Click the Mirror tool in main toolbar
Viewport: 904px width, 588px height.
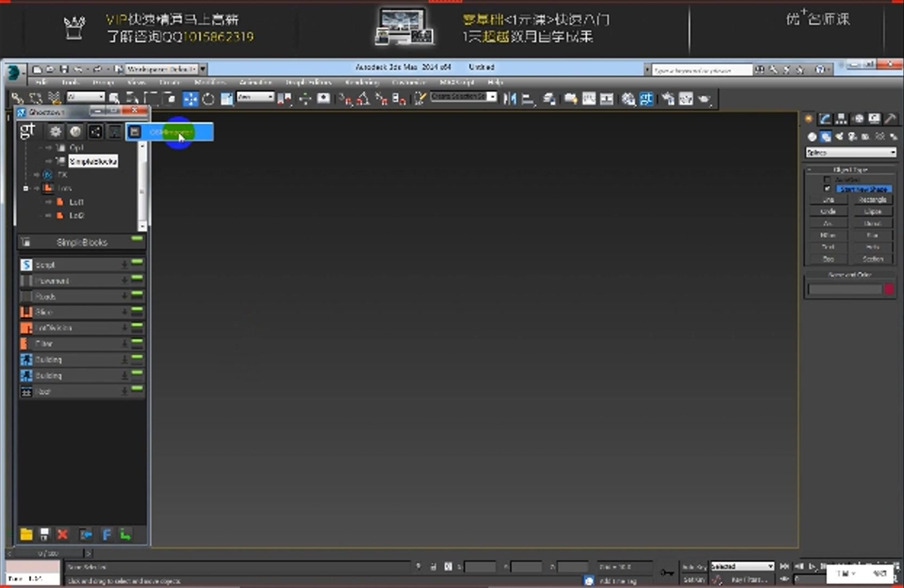pyautogui.click(x=510, y=99)
